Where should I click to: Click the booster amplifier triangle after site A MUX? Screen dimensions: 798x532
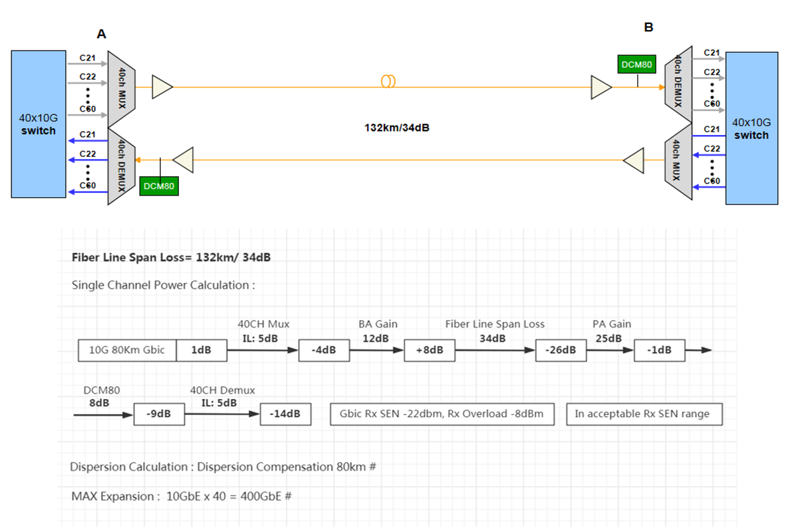(x=161, y=86)
